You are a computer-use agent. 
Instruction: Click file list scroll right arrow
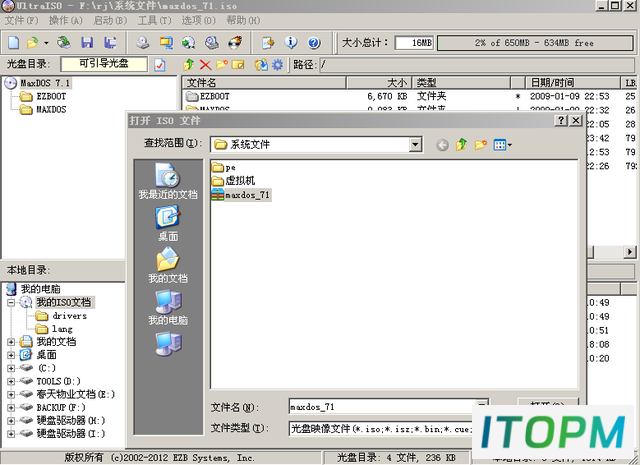click(630, 252)
